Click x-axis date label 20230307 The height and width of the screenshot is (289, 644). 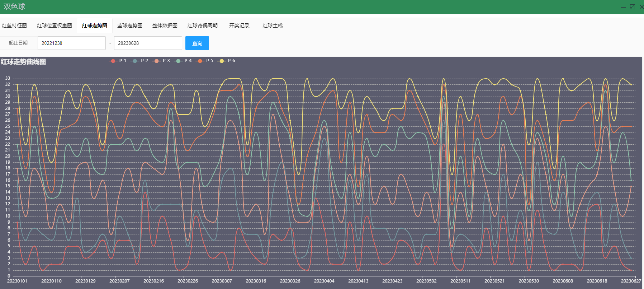coord(222,281)
